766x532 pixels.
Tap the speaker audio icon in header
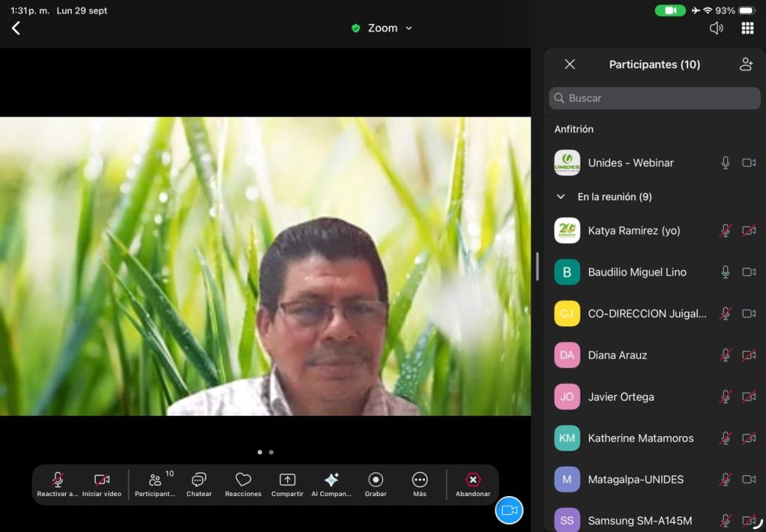tap(716, 28)
